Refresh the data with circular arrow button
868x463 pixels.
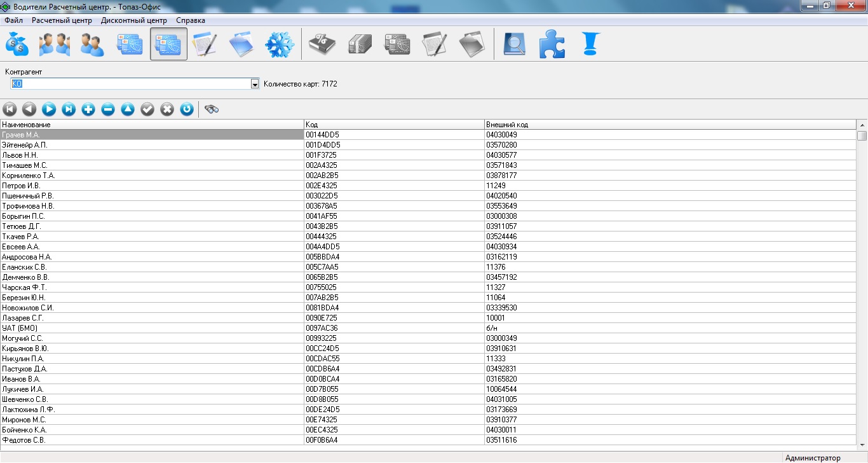pyautogui.click(x=187, y=109)
